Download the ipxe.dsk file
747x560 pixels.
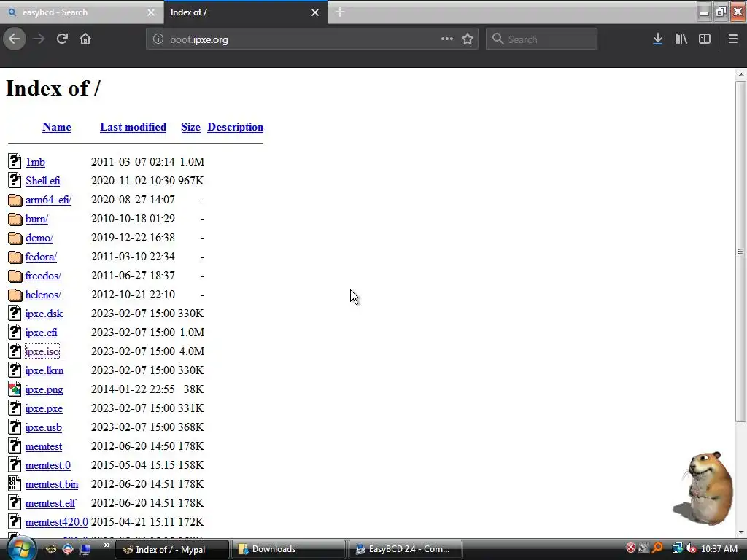(x=44, y=314)
